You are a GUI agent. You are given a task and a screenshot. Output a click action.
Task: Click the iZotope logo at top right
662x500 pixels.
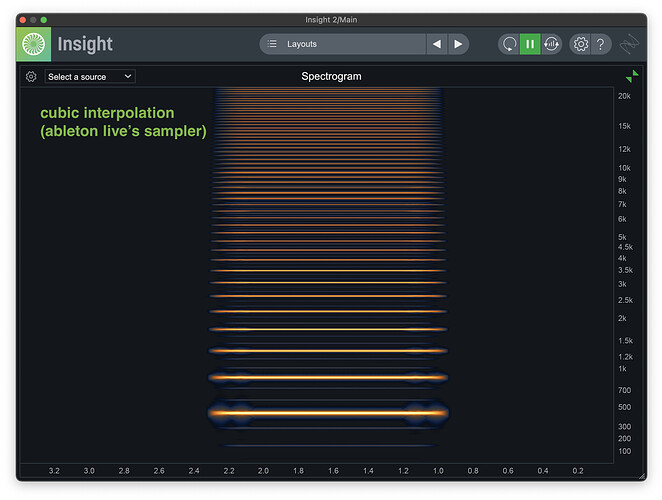(629, 44)
